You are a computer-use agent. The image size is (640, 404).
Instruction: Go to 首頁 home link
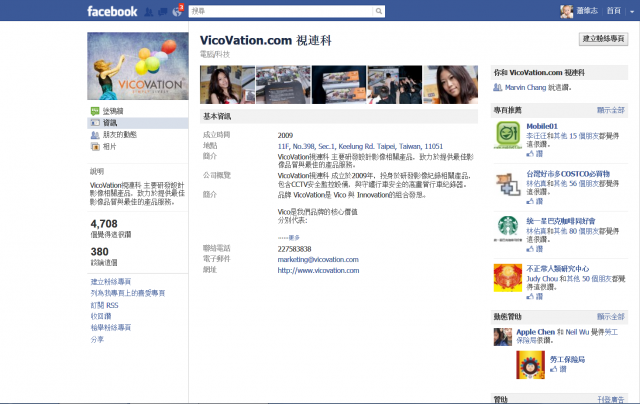[613, 11]
